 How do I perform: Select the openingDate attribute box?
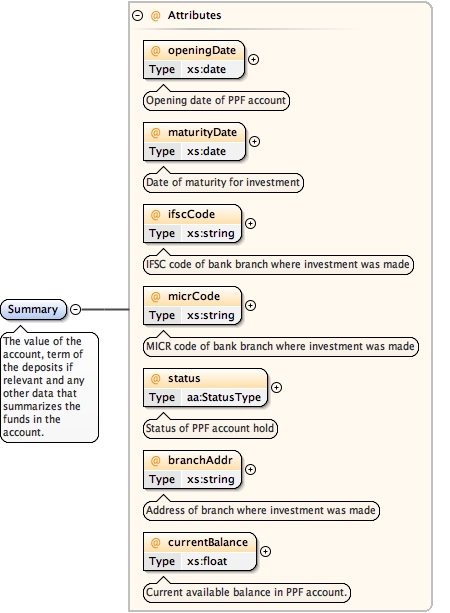coord(194,60)
